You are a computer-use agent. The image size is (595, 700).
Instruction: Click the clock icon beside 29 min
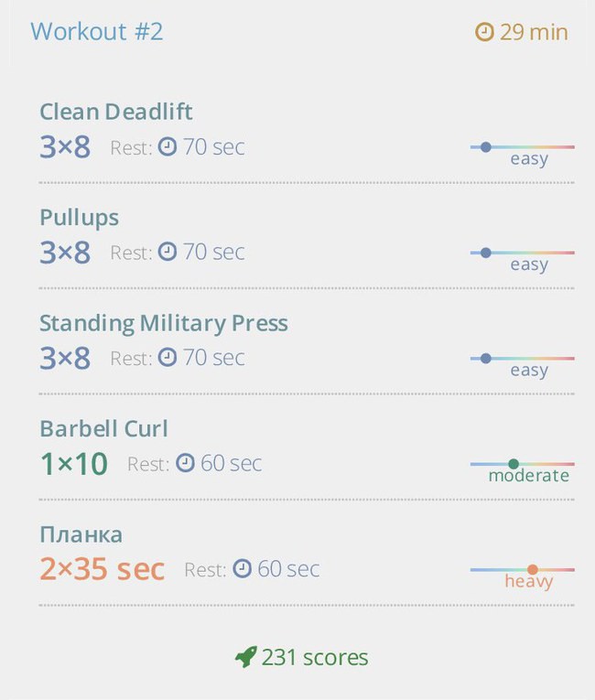click(x=484, y=32)
